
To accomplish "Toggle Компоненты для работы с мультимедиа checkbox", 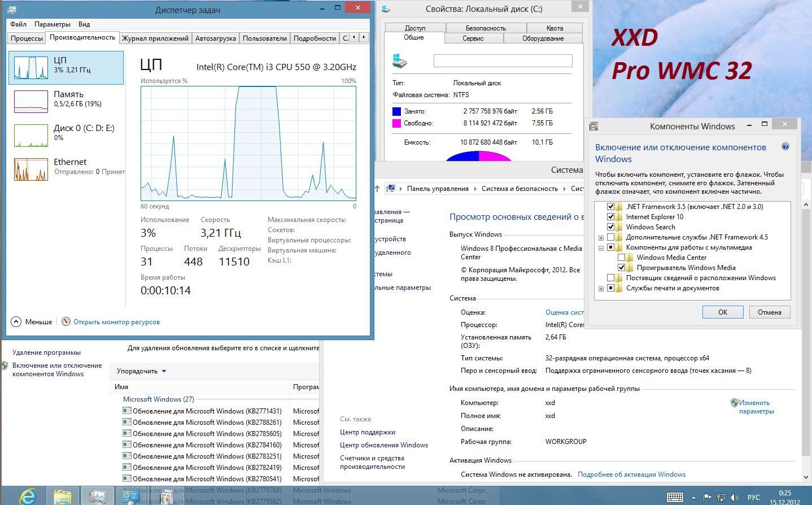I will (610, 247).
